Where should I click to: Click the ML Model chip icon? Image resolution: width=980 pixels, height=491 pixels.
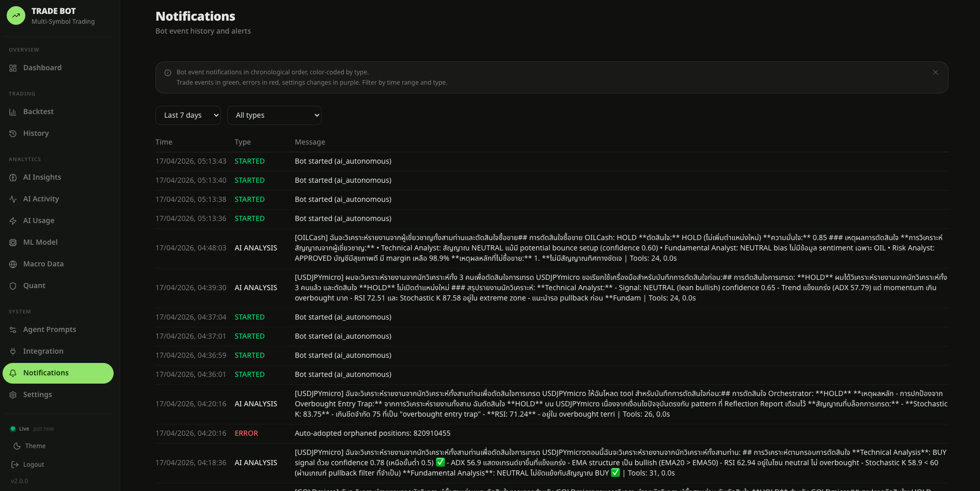coord(13,243)
